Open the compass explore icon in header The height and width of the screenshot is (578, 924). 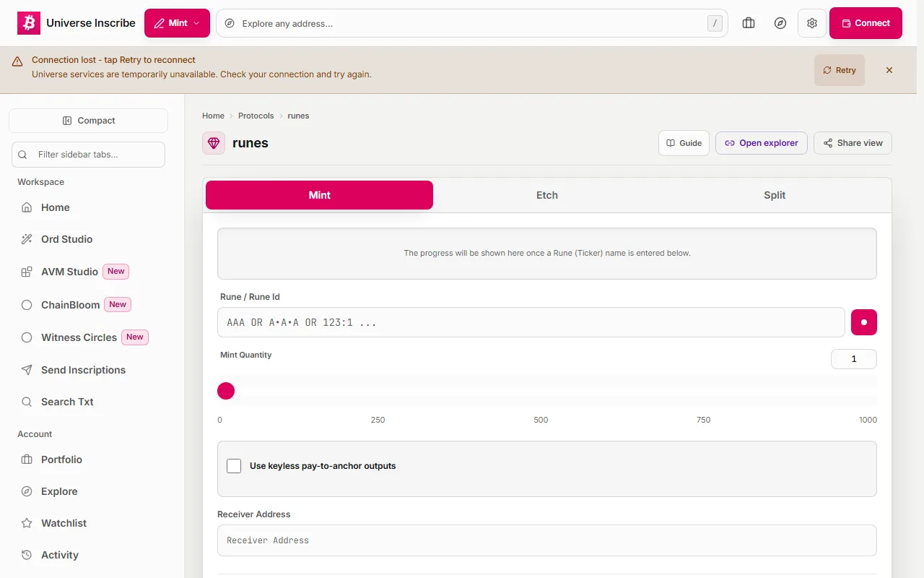(780, 23)
